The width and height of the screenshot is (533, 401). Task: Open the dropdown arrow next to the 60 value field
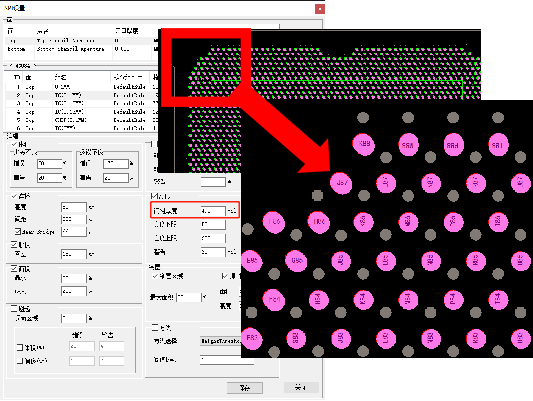(65, 178)
